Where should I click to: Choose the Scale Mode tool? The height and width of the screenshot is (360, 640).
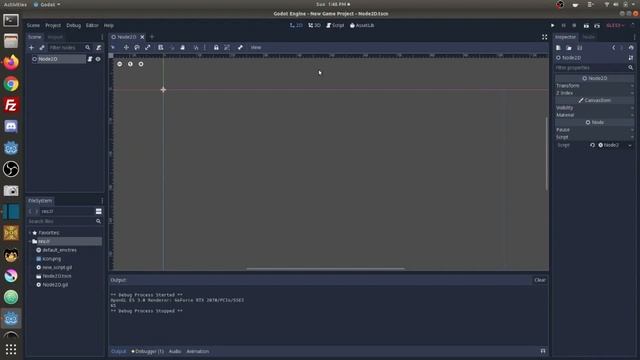click(148, 48)
